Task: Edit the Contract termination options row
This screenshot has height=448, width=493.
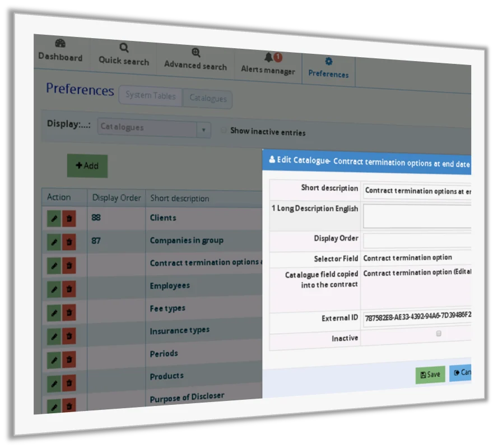Action: tap(54, 266)
